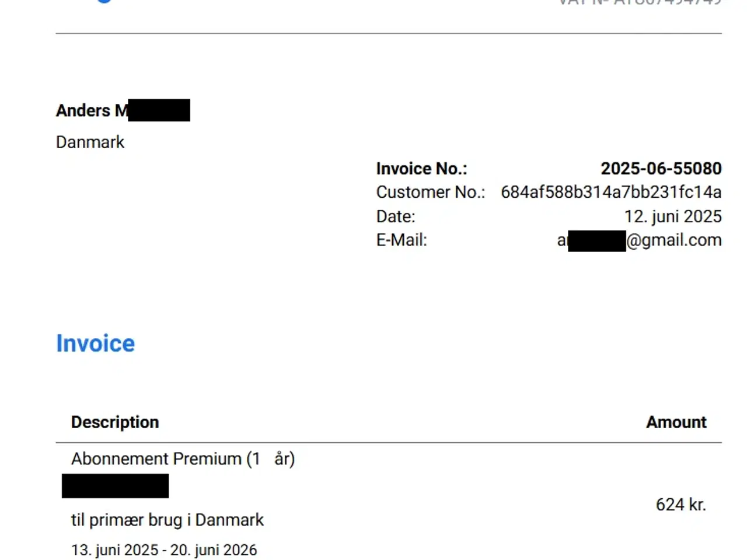Image resolution: width=747 pixels, height=560 pixels.
Task: Click the redacted surname block beside Anders
Action: 159,110
